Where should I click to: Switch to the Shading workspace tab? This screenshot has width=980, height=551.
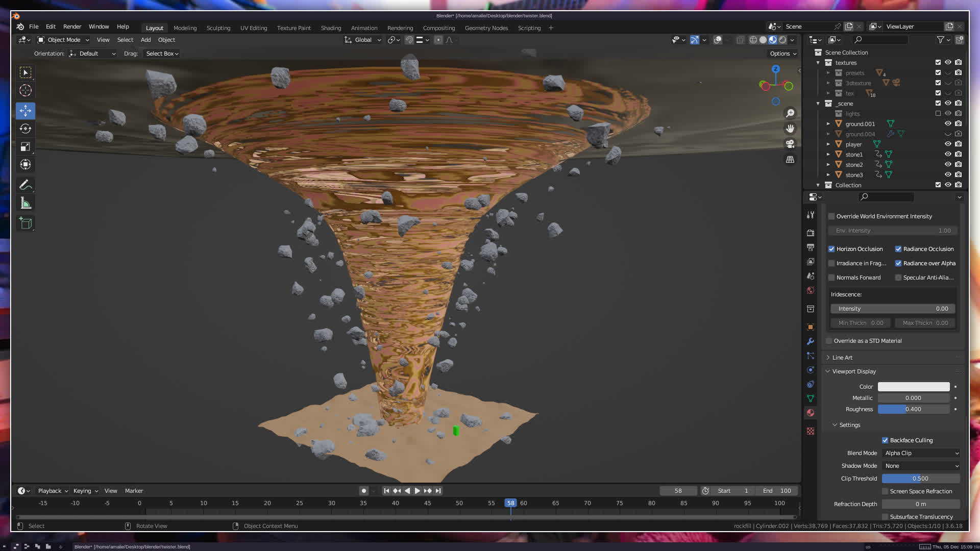click(331, 28)
